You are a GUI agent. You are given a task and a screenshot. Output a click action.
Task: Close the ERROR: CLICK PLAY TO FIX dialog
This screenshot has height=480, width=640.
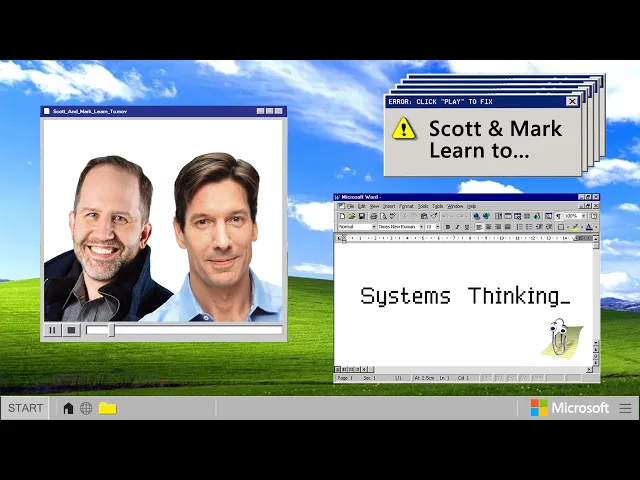[572, 102]
